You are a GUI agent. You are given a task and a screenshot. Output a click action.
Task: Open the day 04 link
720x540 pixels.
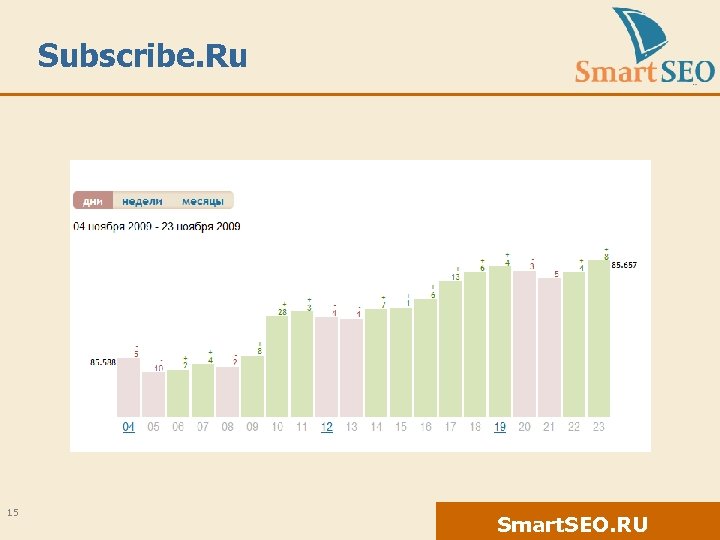point(129,427)
